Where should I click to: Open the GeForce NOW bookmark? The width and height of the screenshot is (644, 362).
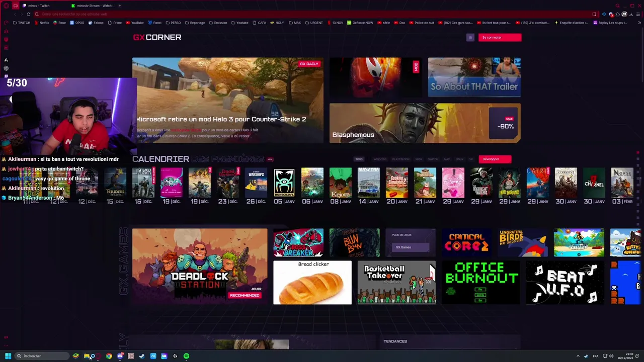point(360,23)
